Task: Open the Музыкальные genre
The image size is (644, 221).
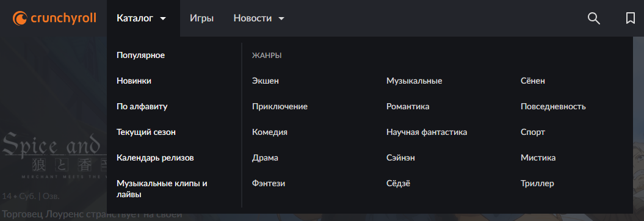Action: pos(414,81)
